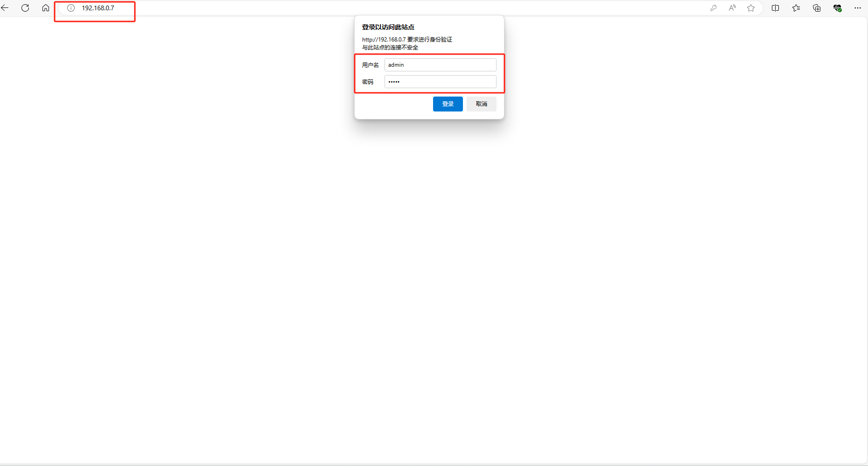868x466 pixels.
Task: Reload the page with the refresh icon
Action: tap(25, 8)
